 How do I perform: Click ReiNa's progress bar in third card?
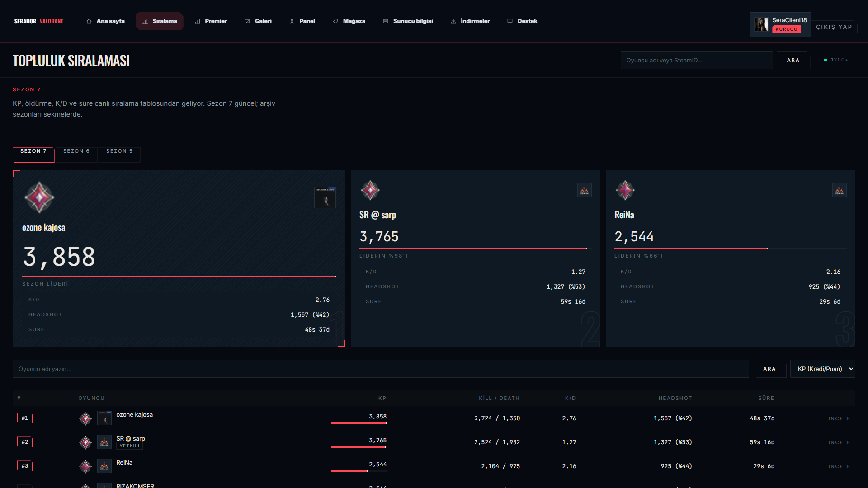point(730,249)
